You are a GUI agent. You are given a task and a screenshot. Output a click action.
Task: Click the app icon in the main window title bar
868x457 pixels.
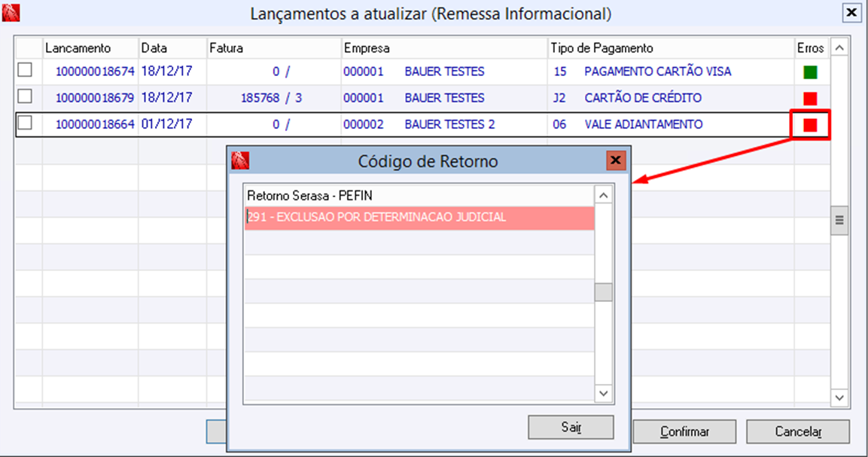[11, 13]
